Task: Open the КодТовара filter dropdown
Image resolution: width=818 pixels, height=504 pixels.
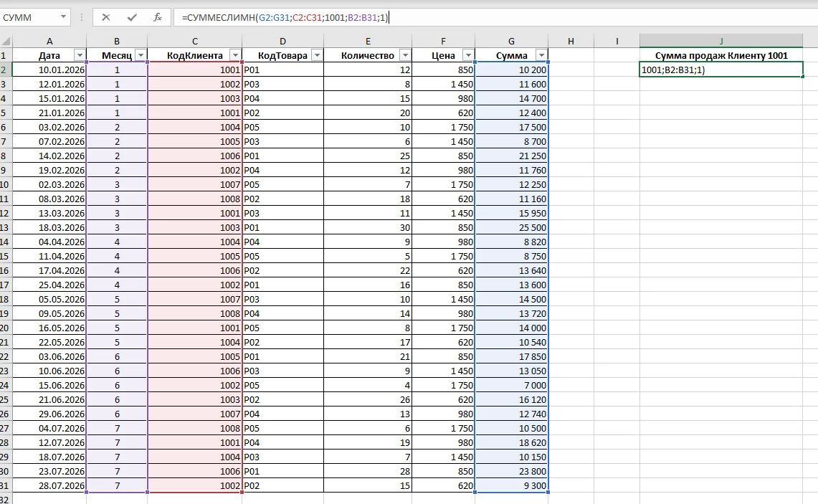Action: (317, 55)
